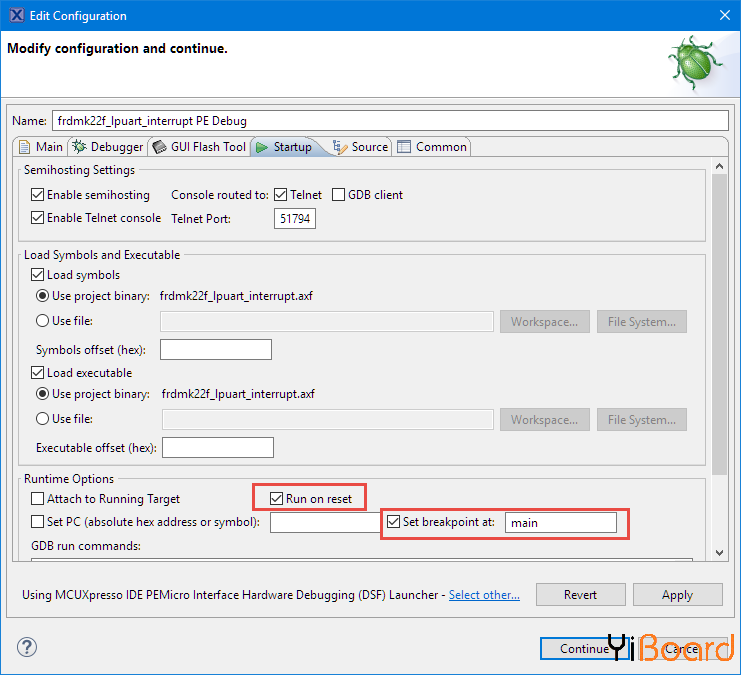Click the Revert button
This screenshot has width=741, height=675.
click(x=580, y=595)
